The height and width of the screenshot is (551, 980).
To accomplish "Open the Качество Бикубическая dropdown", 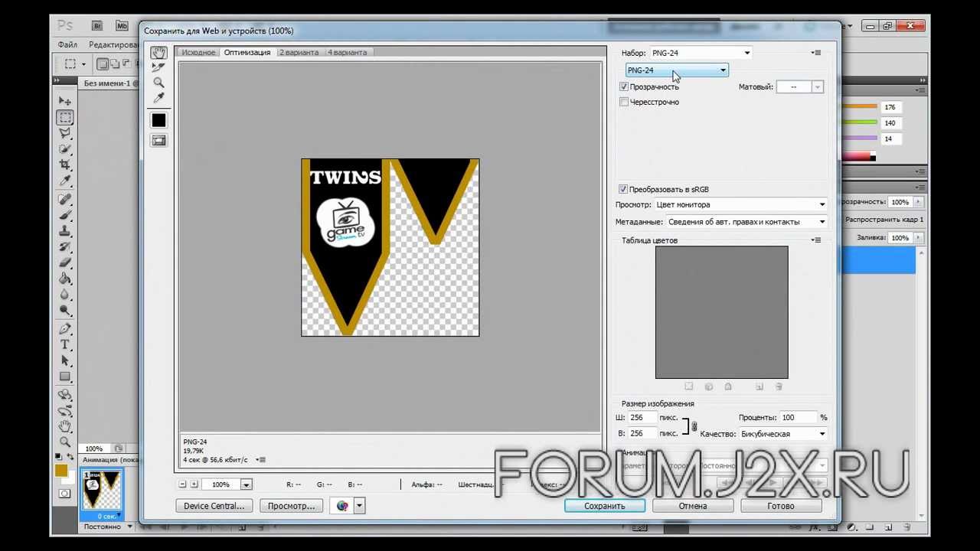I will (x=783, y=434).
